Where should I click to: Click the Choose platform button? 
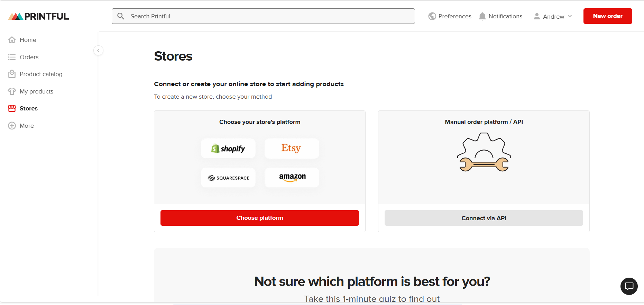click(260, 218)
